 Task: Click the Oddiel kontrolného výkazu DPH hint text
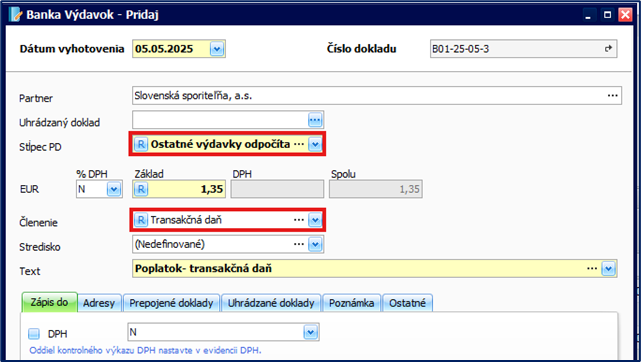click(x=145, y=351)
